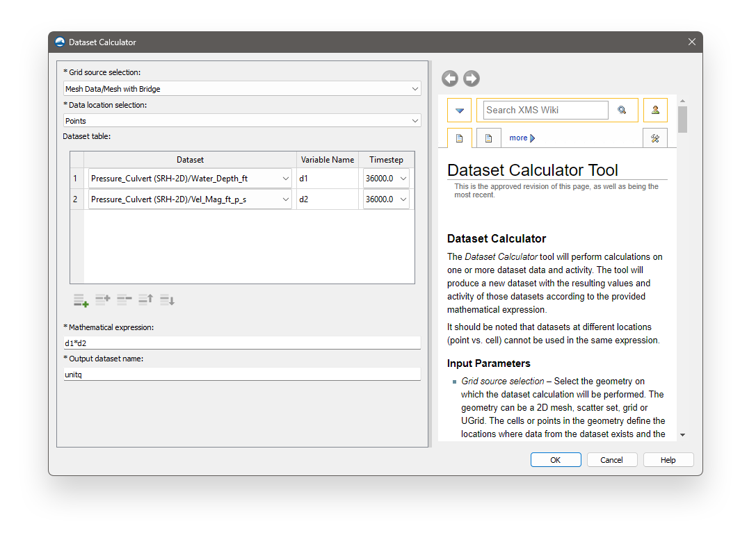Click the help panel scrollbar thumb
The width and height of the screenshot is (756, 533).
(x=682, y=119)
